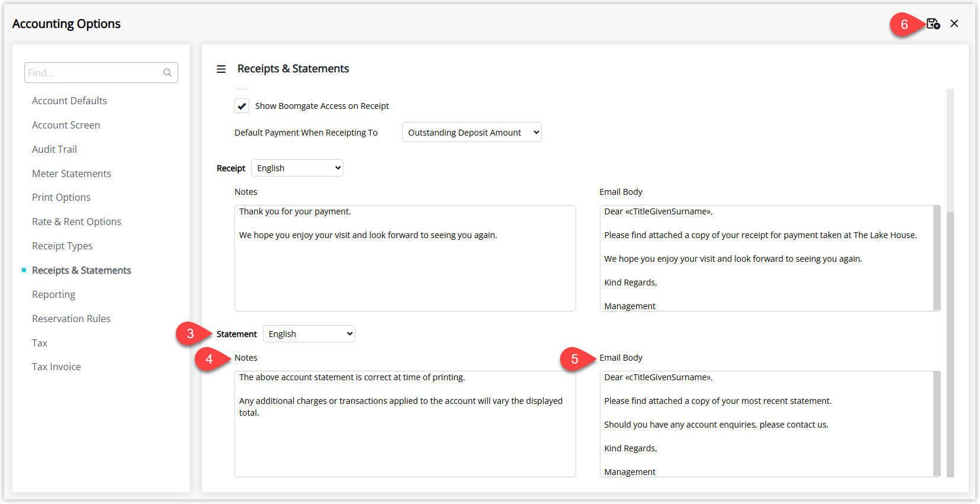980x504 pixels.
Task: Select Receipts & Statements in sidebar
Action: coord(82,270)
